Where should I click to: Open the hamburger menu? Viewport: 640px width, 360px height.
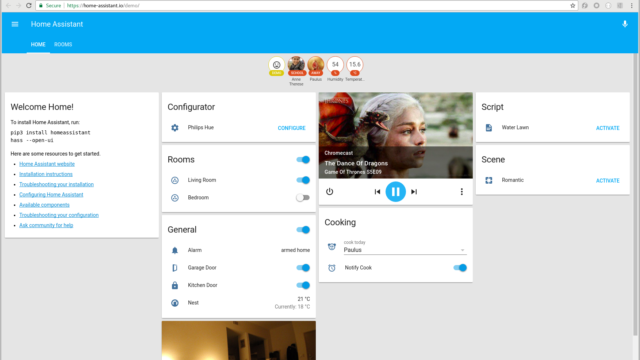tap(15, 24)
